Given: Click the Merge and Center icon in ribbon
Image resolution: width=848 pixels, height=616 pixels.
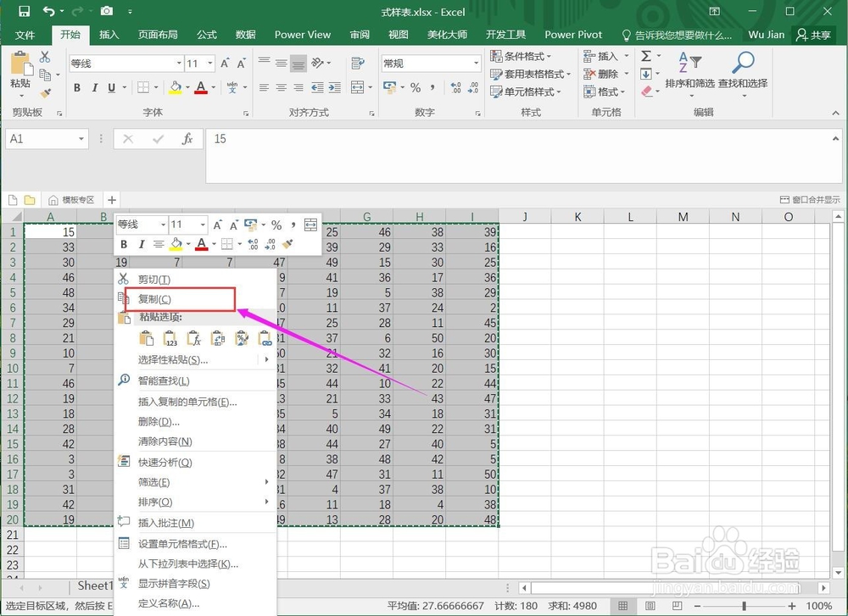Looking at the screenshot, I should [357, 87].
